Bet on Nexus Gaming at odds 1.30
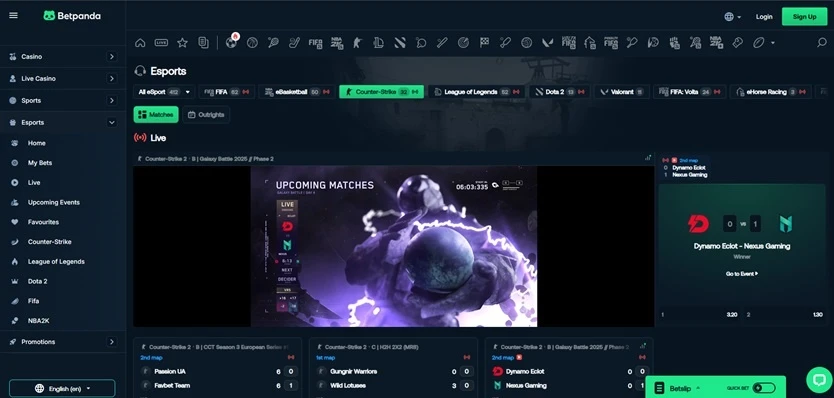 (785, 314)
